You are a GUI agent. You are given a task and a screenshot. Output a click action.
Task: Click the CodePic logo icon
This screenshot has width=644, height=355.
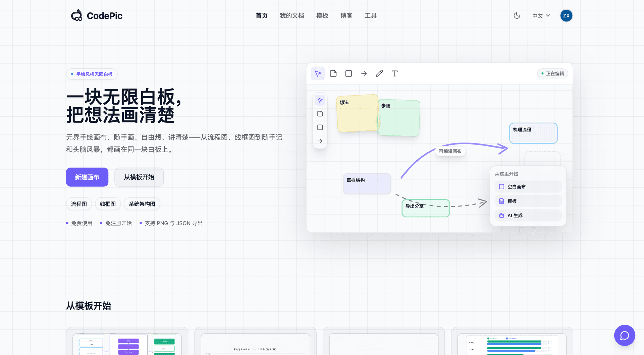click(76, 15)
